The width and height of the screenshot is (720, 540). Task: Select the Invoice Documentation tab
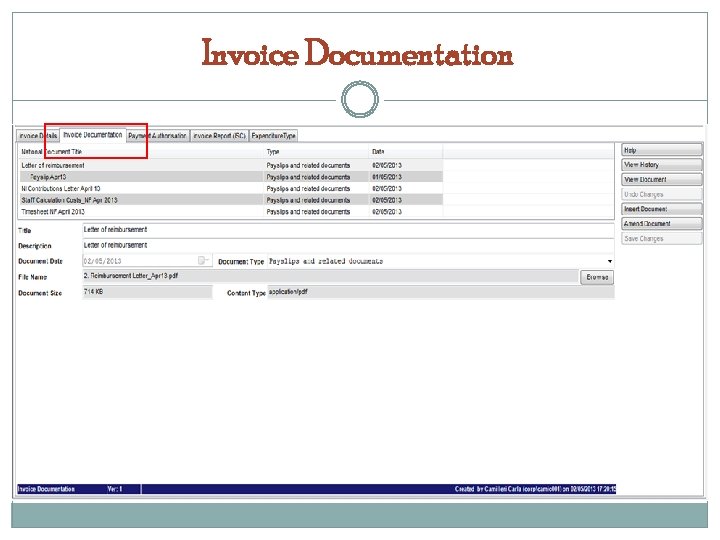(x=93, y=135)
